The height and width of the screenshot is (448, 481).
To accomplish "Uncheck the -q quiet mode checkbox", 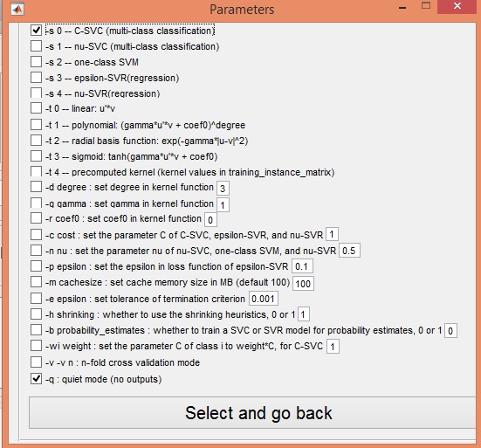I will pos(36,379).
